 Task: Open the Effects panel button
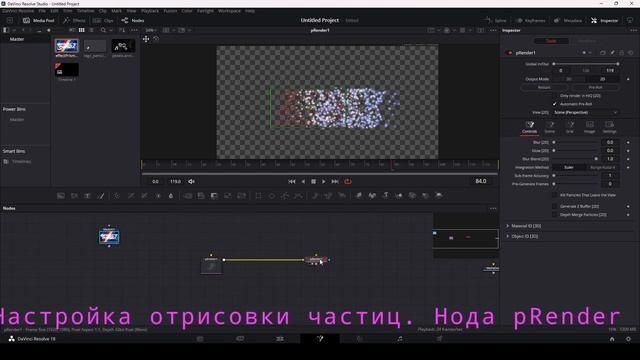[x=74, y=20]
